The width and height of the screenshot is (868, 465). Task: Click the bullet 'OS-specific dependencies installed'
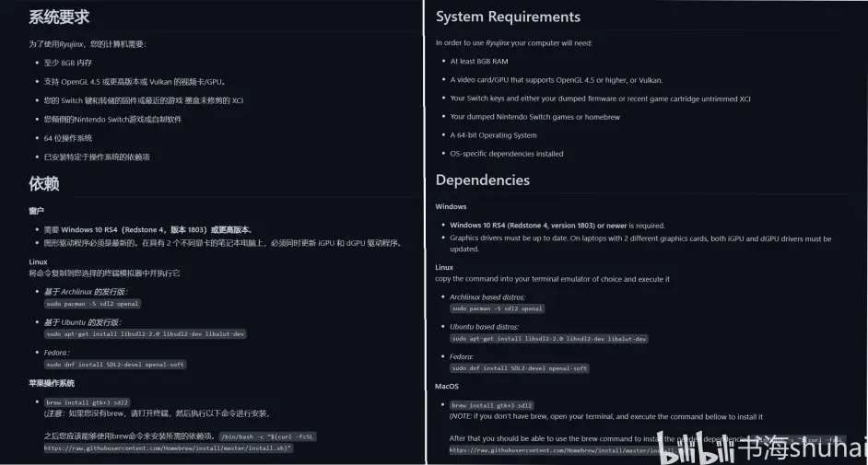(507, 154)
